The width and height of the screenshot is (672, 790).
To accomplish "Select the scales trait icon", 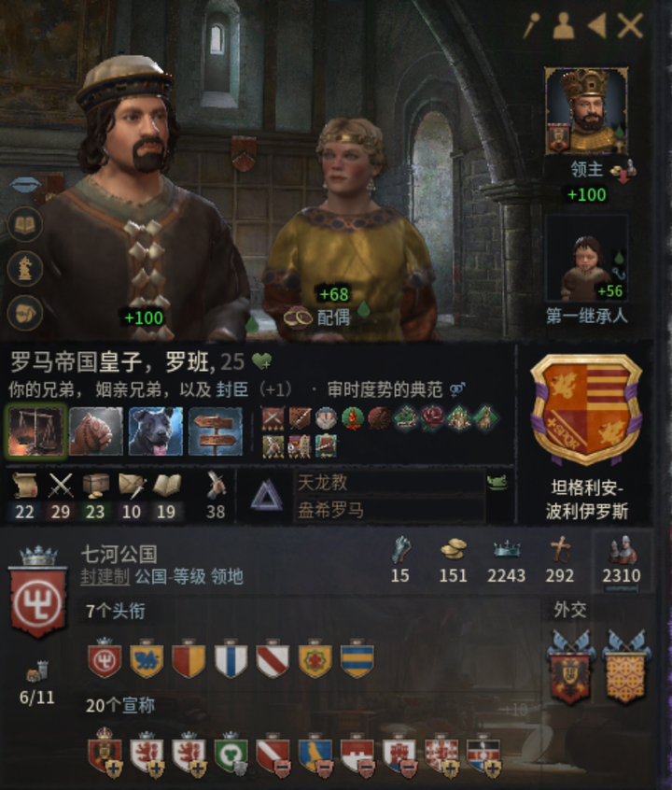I will click(x=36, y=431).
